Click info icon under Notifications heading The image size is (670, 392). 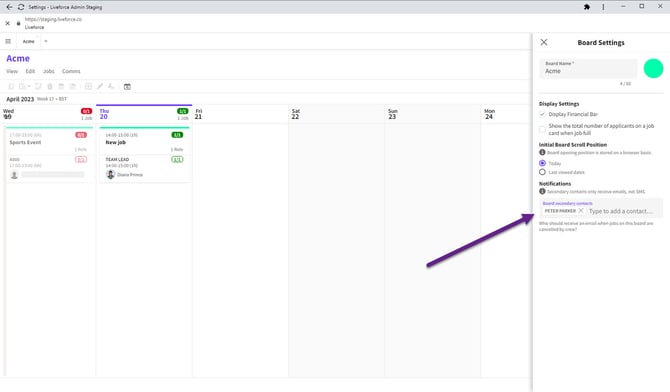[542, 192]
